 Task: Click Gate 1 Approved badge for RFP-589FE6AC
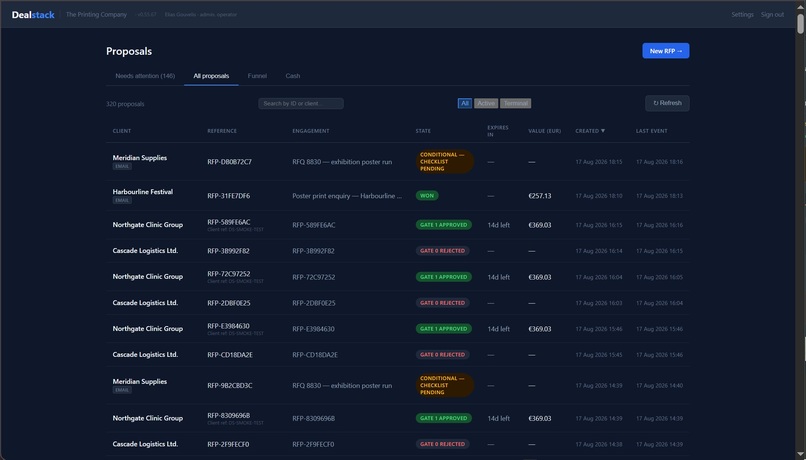444,225
